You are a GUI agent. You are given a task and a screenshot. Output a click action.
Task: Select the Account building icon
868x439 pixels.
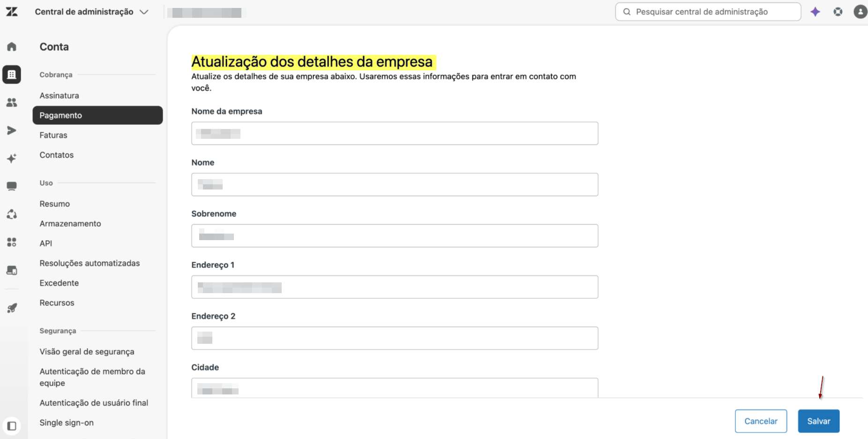coord(12,75)
